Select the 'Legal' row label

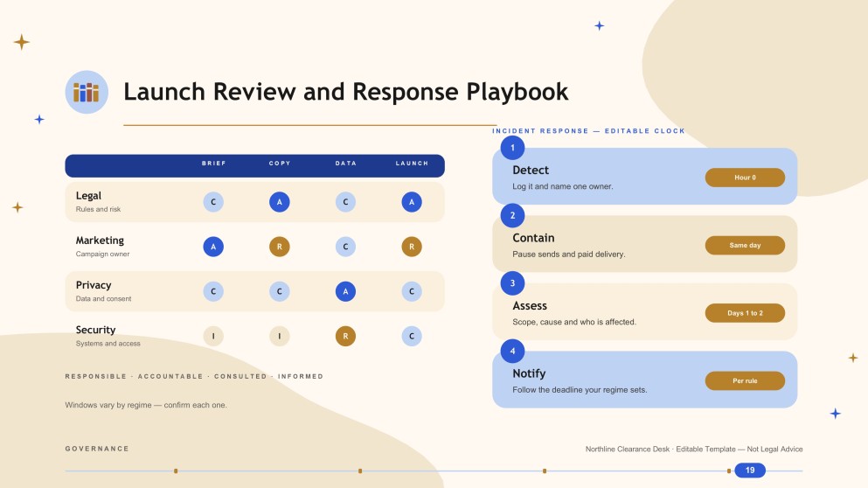click(88, 196)
